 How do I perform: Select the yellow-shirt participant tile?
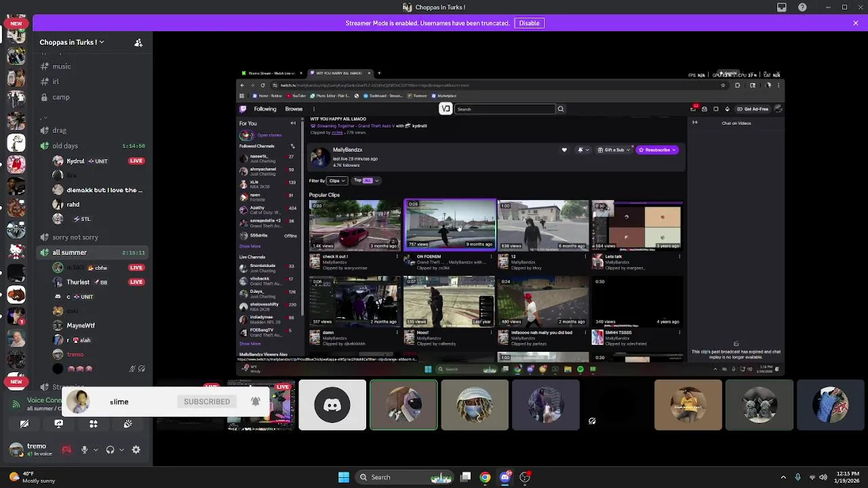(688, 405)
